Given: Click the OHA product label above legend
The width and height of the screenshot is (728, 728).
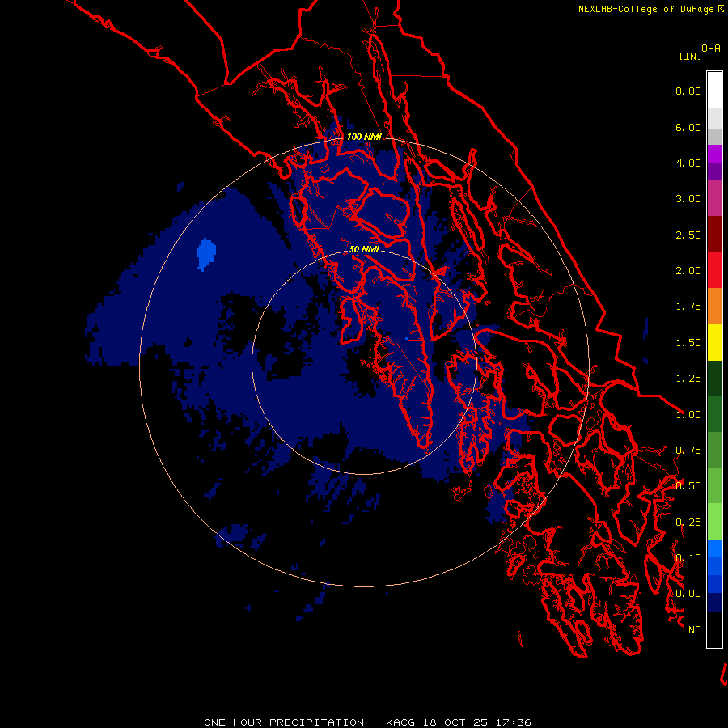Looking at the screenshot, I should tap(711, 48).
